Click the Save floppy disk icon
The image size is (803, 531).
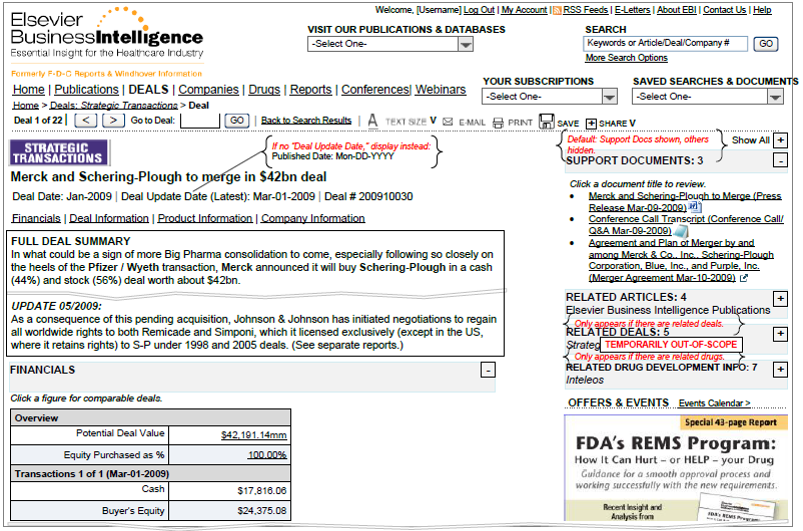pyautogui.click(x=547, y=121)
